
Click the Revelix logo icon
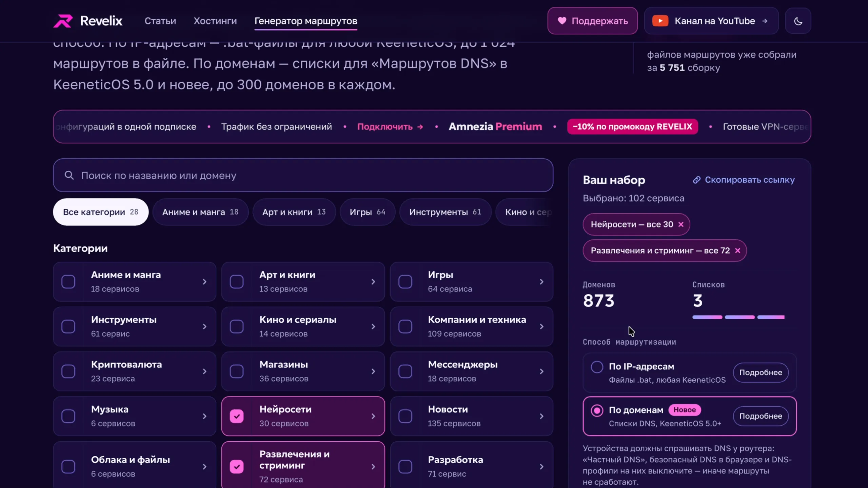tap(63, 21)
